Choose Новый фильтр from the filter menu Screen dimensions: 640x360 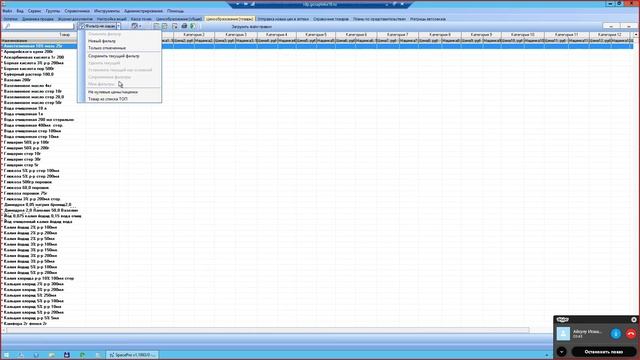[x=102, y=41]
